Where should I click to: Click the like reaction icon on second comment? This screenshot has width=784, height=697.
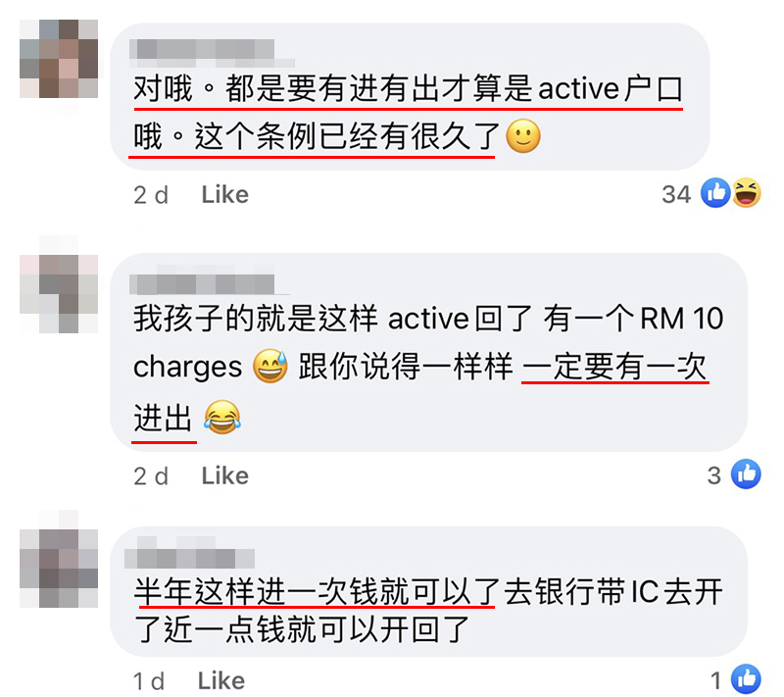coord(746,474)
